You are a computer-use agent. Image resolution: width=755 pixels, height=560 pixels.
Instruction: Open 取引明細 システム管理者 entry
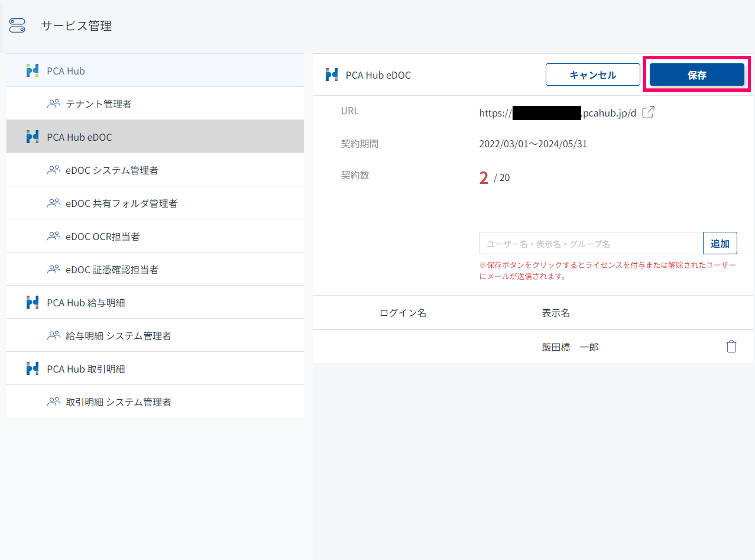118,402
